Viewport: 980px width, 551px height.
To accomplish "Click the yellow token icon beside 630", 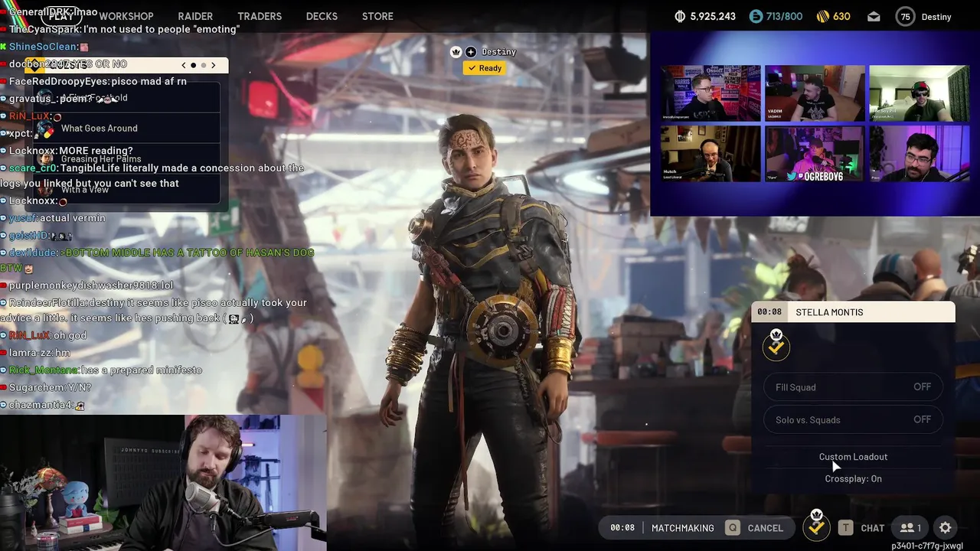I will tap(823, 16).
